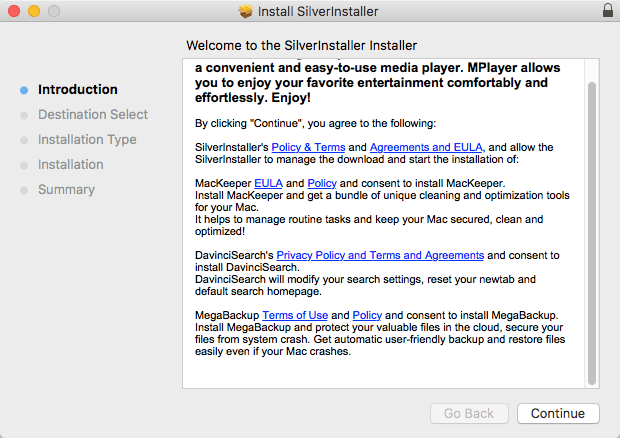This screenshot has height=438, width=620.
Task: Click the Go Back button
Action: [x=469, y=413]
